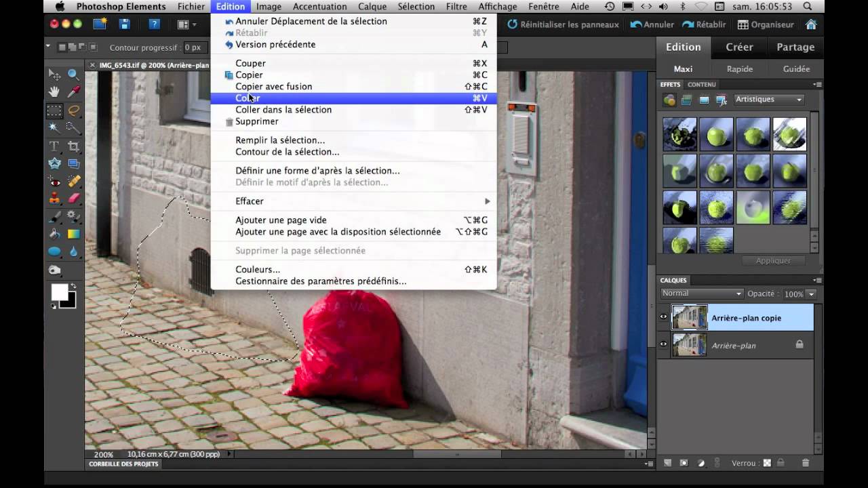Select the Arrière-plan copie layer thumbnail
This screenshot has width=868, height=488.
point(689,317)
